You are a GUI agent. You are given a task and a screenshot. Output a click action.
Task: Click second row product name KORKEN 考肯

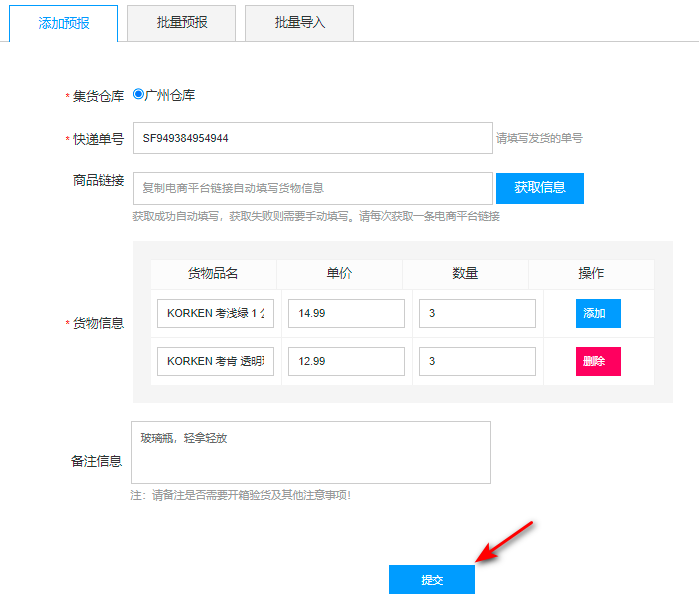coord(215,361)
